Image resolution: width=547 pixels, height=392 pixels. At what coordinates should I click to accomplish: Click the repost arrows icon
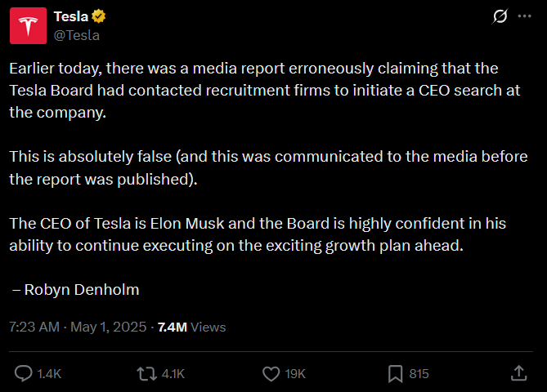point(146,373)
